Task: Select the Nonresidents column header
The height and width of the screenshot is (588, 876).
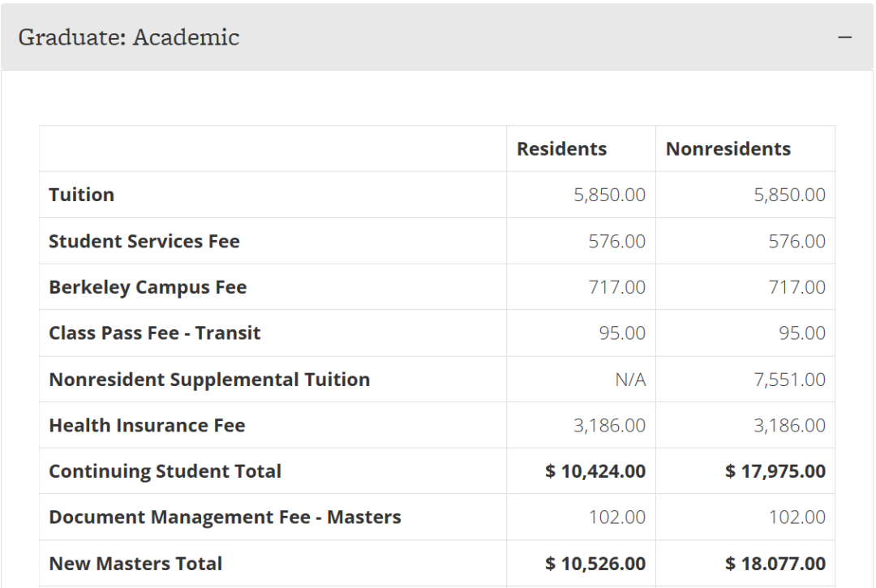Action: point(728,149)
